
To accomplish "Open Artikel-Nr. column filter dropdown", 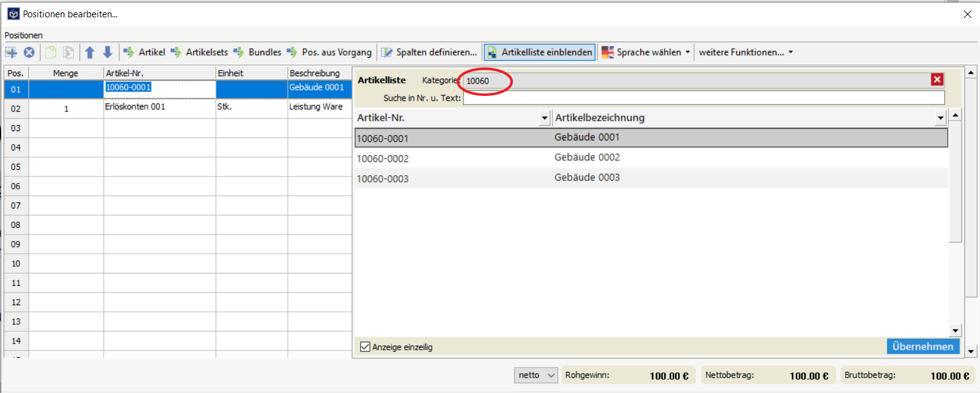I will point(544,118).
